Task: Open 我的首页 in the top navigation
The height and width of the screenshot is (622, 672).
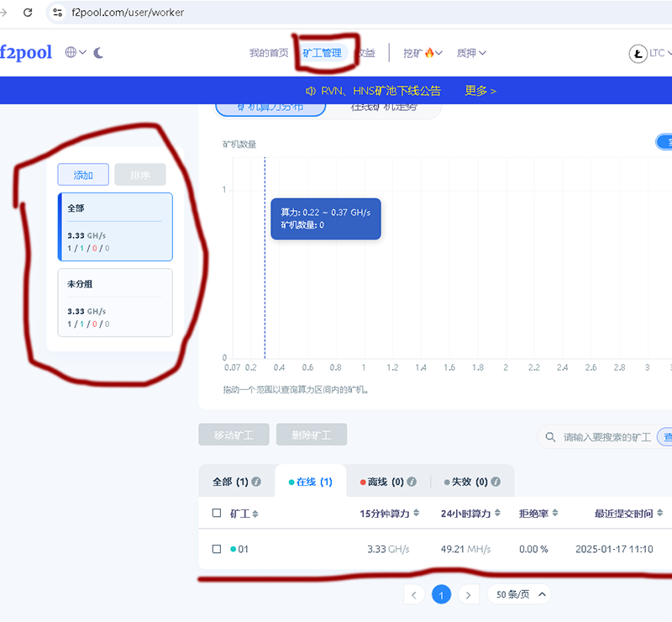Action: pyautogui.click(x=268, y=53)
